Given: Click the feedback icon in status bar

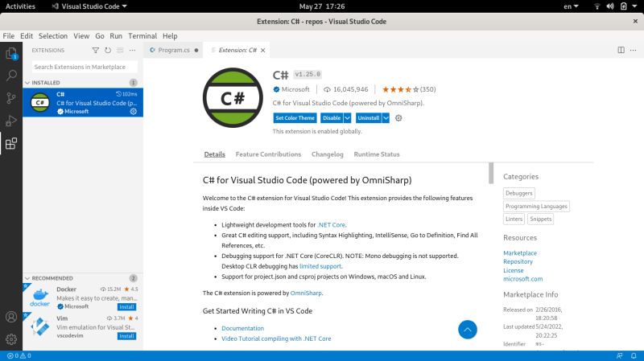Looking at the screenshot, I should click(619, 355).
